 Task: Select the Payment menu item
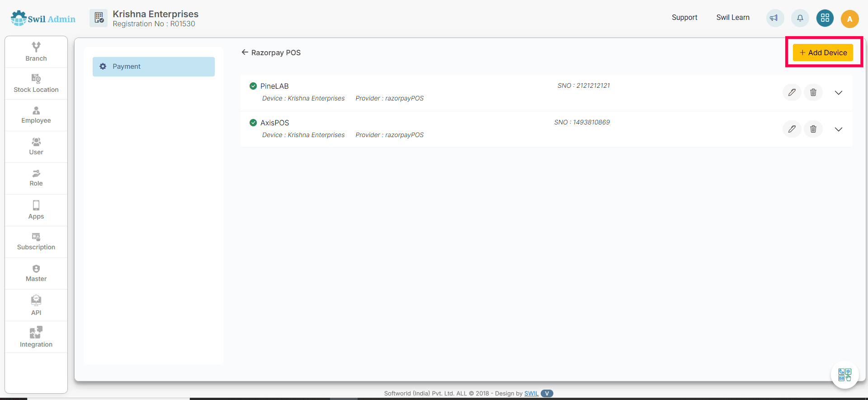[x=154, y=67]
